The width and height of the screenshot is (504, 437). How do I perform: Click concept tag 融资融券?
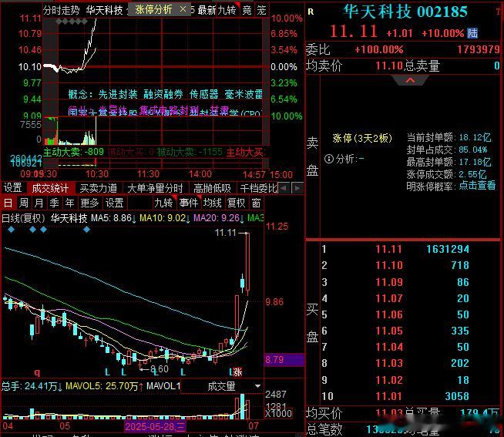point(163,94)
